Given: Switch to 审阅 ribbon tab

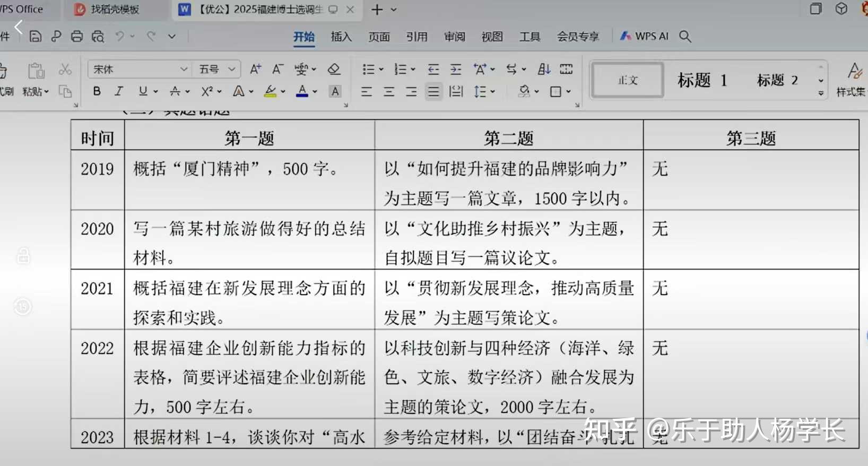Looking at the screenshot, I should [x=455, y=36].
